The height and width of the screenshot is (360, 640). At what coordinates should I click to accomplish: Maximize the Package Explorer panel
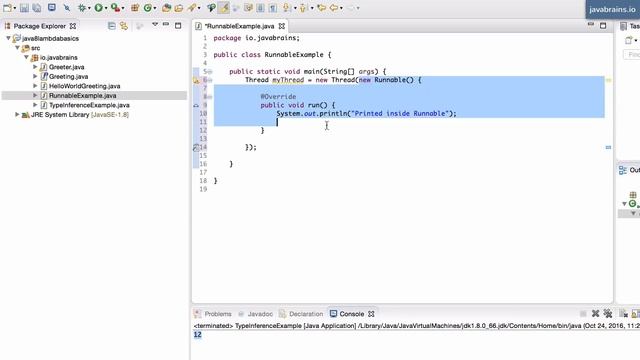[x=178, y=26]
